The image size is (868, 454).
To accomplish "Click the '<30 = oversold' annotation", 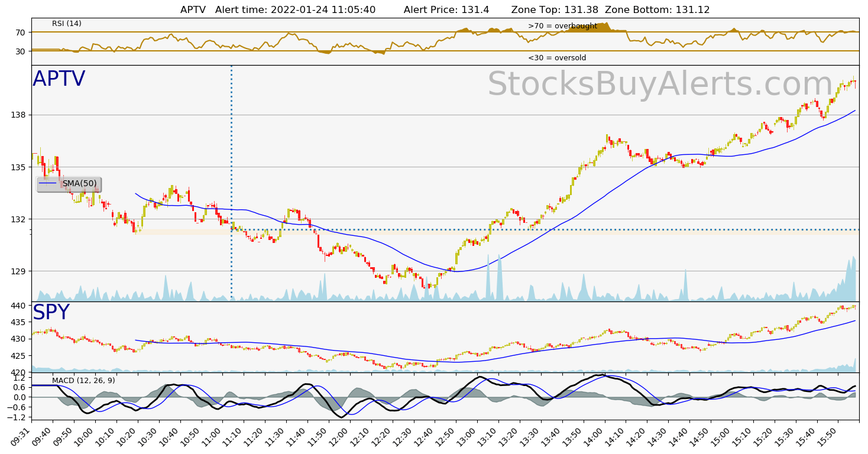I will pyautogui.click(x=557, y=58).
